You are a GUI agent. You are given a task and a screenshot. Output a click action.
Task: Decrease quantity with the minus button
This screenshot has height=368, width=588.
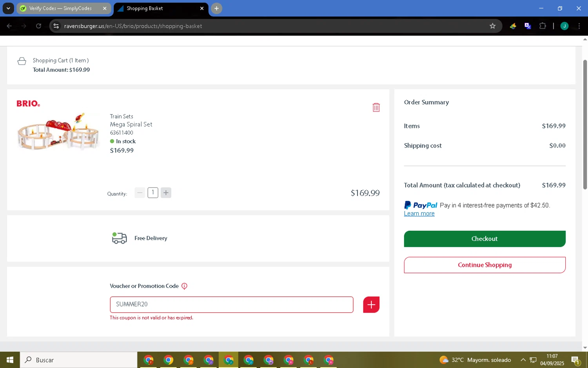pyautogui.click(x=140, y=193)
